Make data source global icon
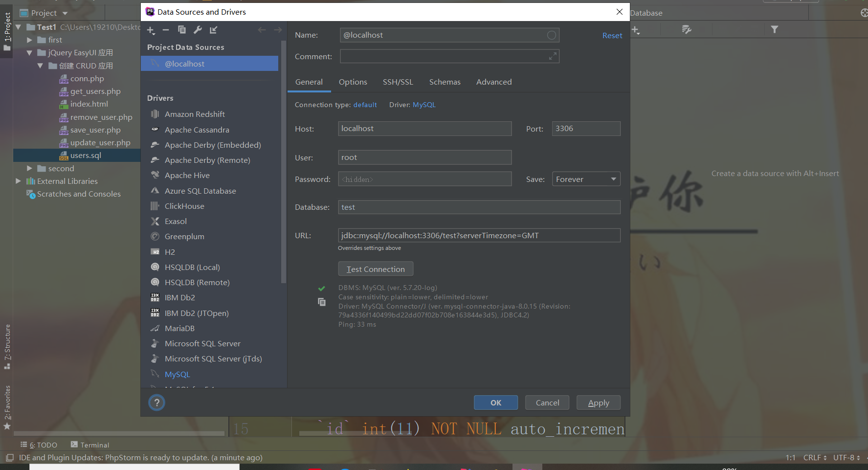Viewport: 868px width, 470px height. coord(213,30)
